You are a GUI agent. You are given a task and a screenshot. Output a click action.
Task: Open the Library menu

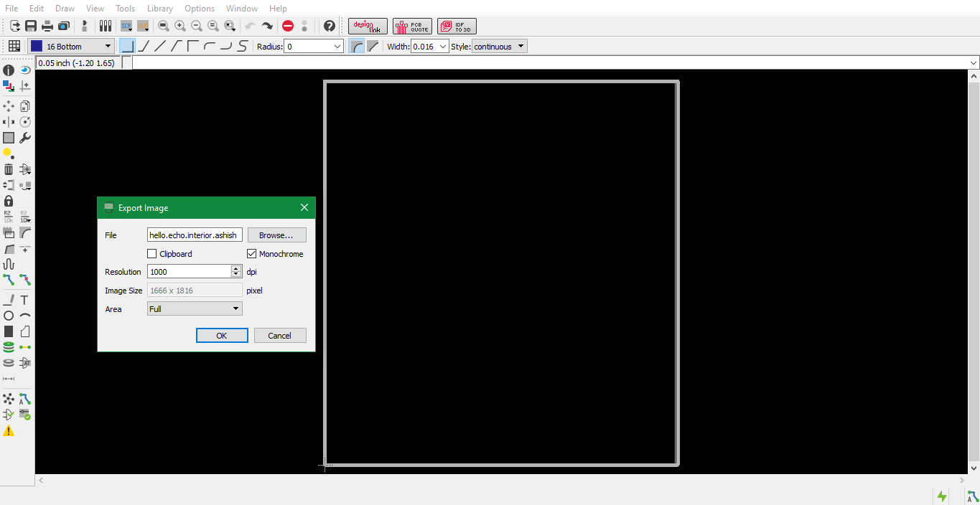159,9
